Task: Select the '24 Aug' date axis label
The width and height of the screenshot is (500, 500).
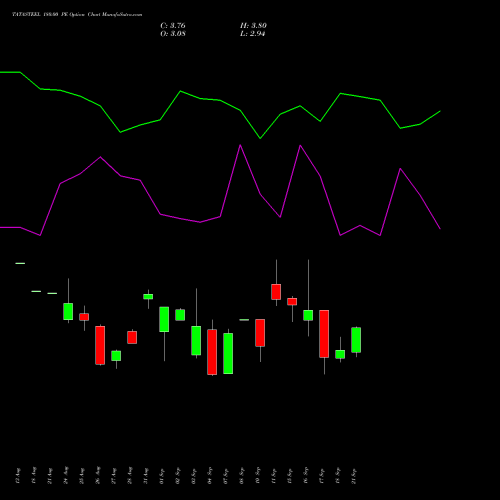Action: (66, 475)
